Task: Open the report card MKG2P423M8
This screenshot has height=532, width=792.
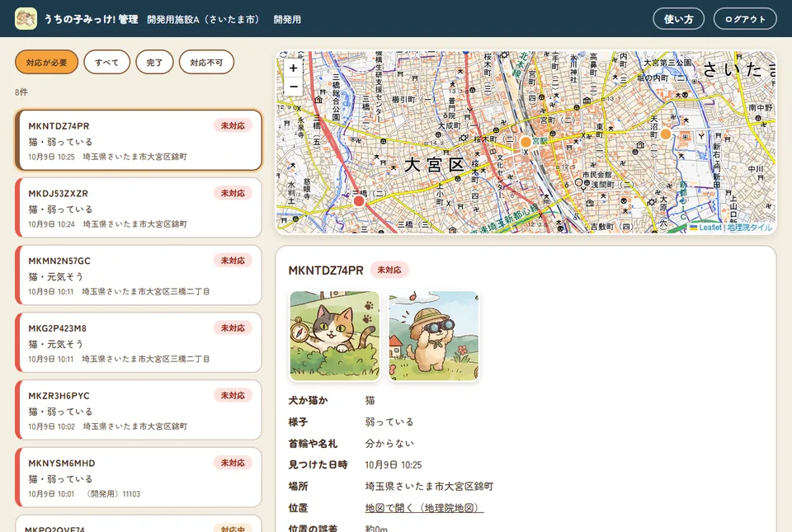Action: click(139, 342)
